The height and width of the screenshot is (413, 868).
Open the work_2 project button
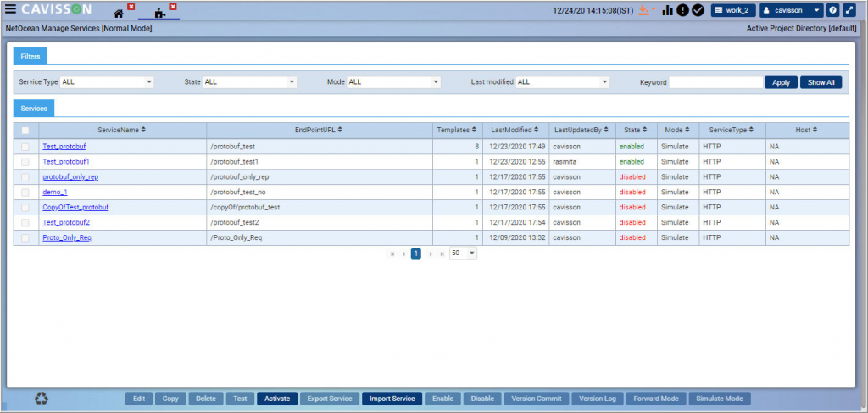pyautogui.click(x=733, y=10)
